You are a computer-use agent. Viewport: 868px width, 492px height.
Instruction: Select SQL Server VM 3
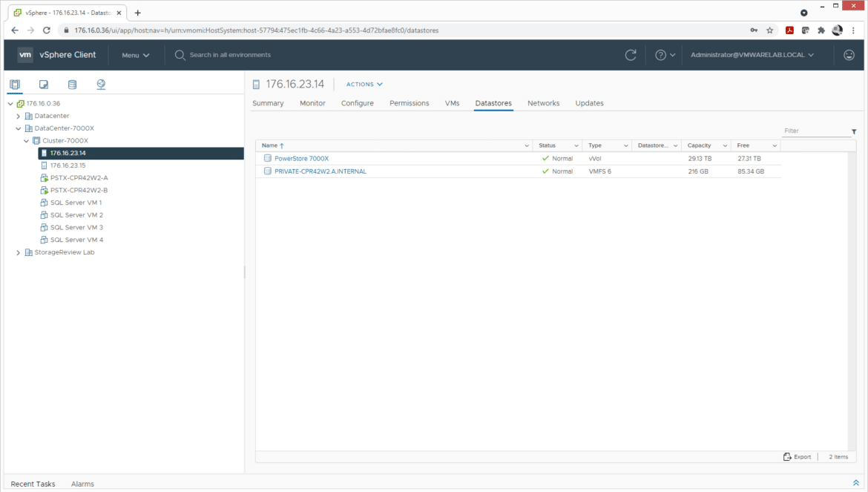pos(76,228)
